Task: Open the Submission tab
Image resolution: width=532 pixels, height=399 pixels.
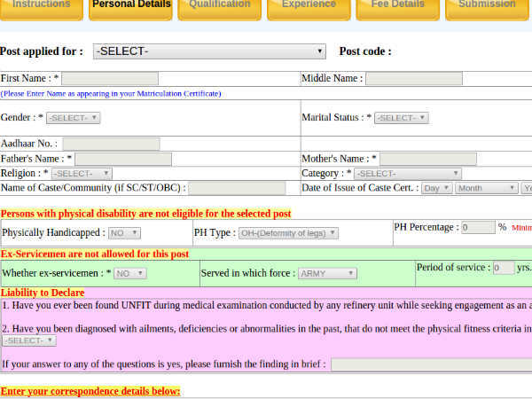Action: click(487, 9)
